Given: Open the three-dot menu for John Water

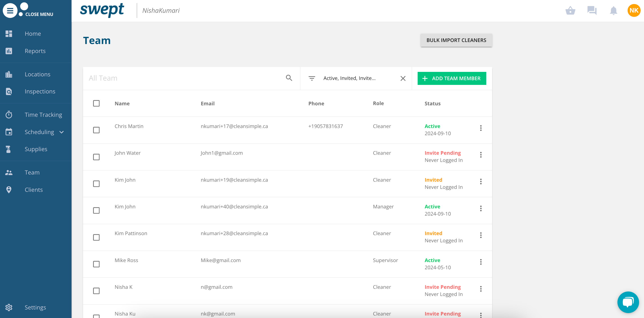Looking at the screenshot, I should (480, 155).
